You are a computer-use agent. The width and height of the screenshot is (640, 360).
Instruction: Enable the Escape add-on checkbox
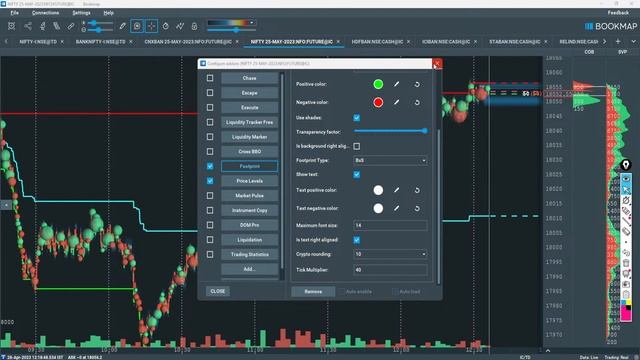(x=210, y=93)
